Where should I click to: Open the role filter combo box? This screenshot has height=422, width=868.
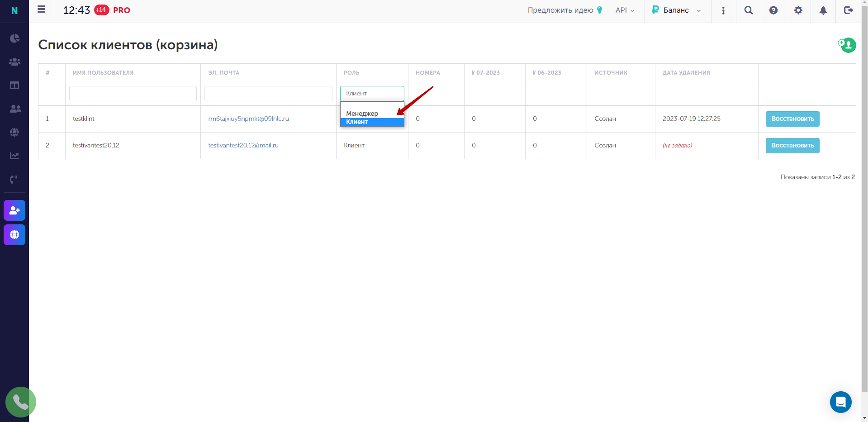point(372,94)
